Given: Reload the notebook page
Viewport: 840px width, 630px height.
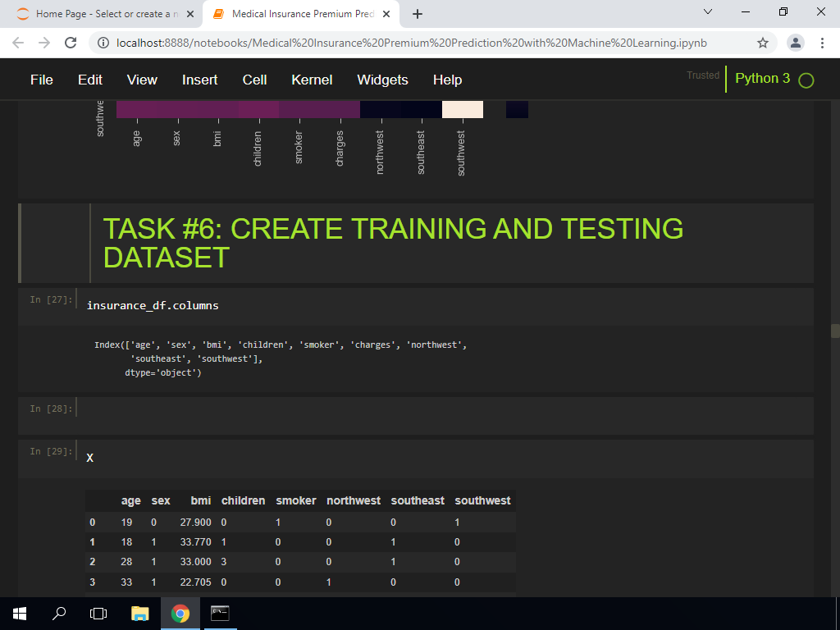Looking at the screenshot, I should click(x=71, y=43).
